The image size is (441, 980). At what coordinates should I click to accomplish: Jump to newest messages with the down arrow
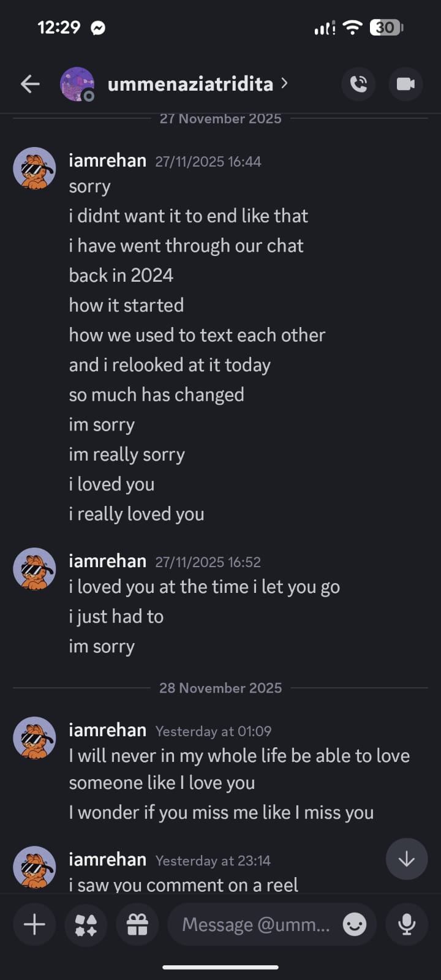point(407,859)
